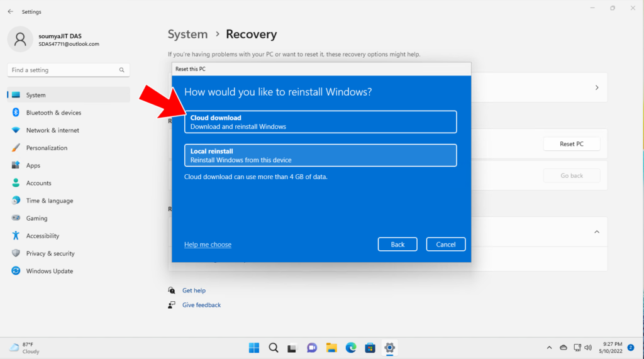Select the Personalization brush icon
Viewport: 644px width, 359px height.
[16, 148]
